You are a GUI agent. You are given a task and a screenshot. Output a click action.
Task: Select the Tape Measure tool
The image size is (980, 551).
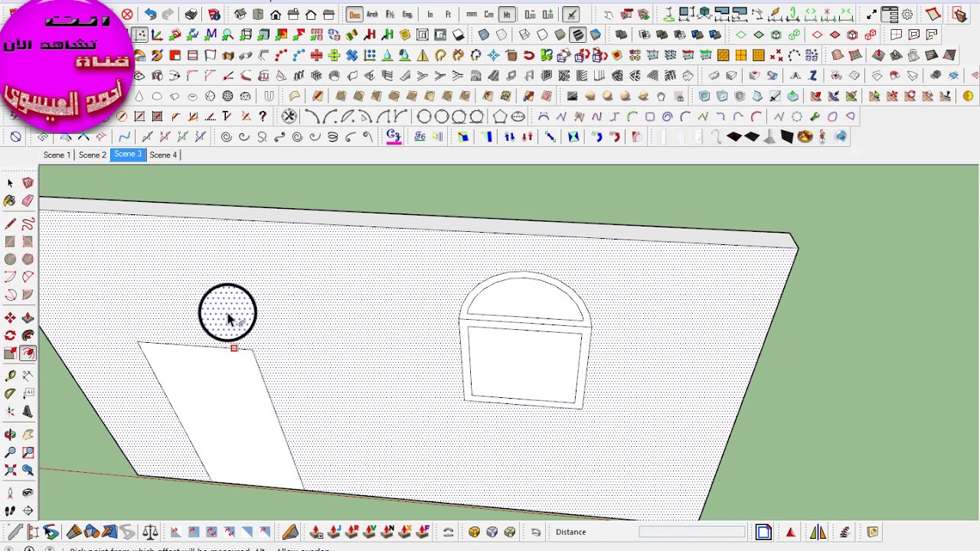point(10,376)
